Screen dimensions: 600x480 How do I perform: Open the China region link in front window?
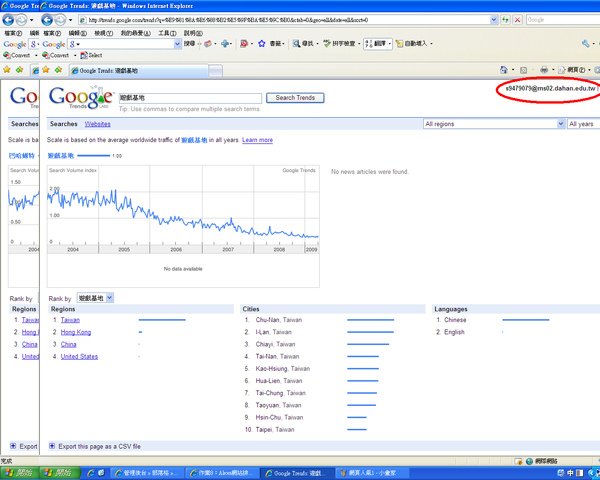(68, 344)
